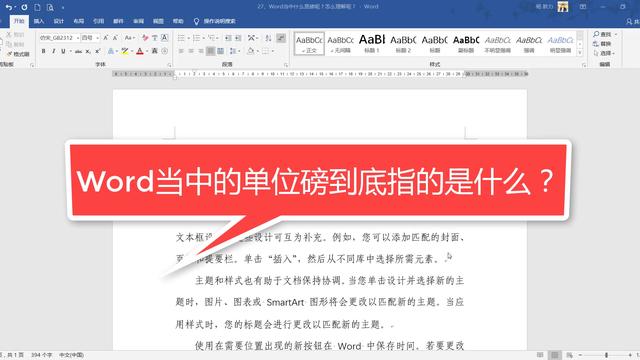Open the phonetic guide tool
Image resolution: width=640 pixels, height=360 pixels.
point(155,38)
